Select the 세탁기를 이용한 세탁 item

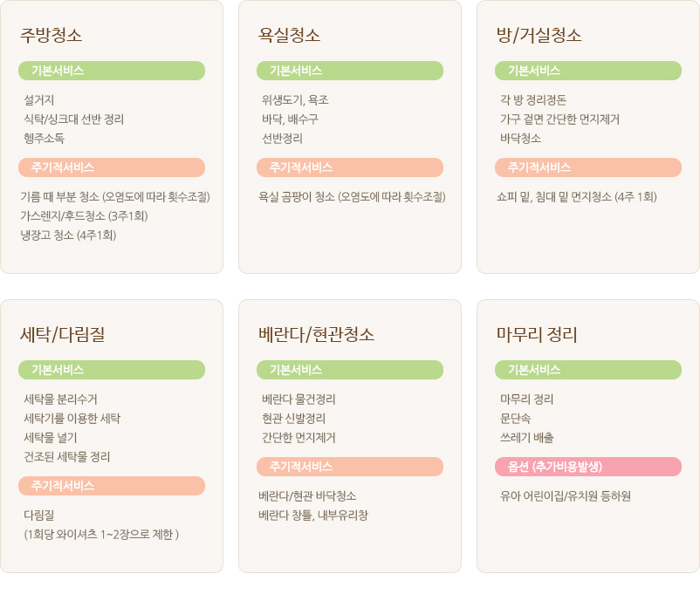tap(72, 419)
